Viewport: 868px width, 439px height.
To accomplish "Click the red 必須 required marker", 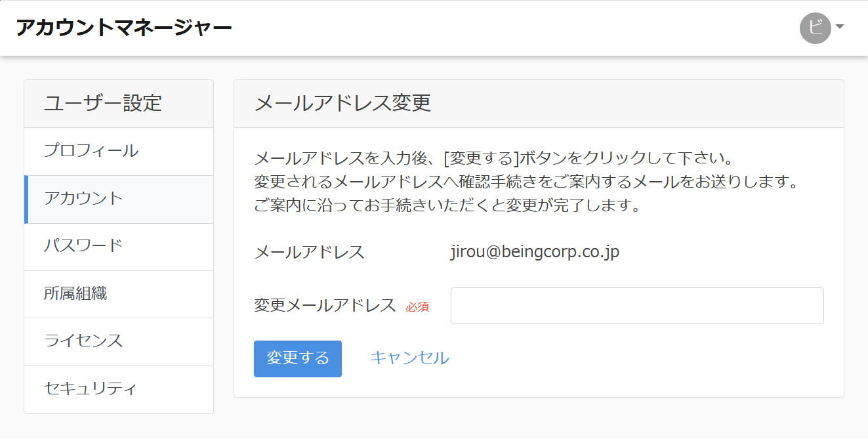I will (417, 307).
